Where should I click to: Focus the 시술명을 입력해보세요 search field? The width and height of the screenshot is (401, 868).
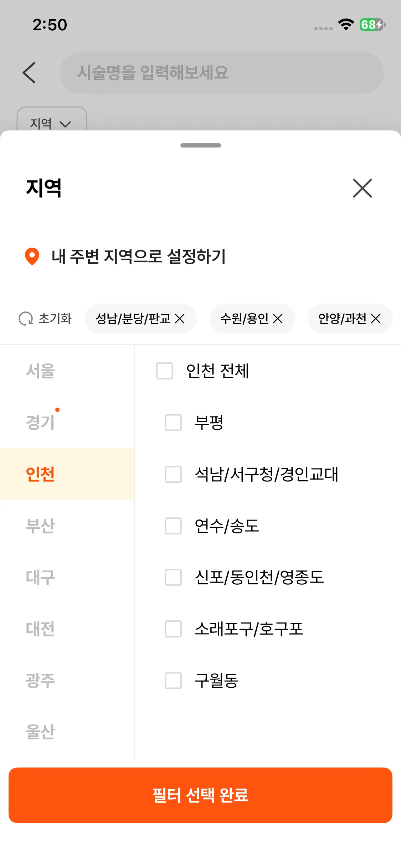[222, 73]
